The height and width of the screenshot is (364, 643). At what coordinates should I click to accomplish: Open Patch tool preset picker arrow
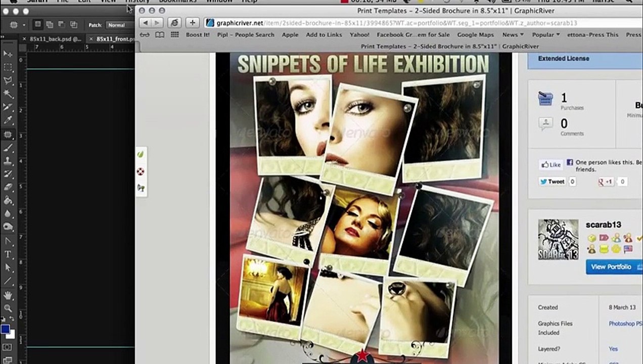pyautogui.click(x=24, y=25)
